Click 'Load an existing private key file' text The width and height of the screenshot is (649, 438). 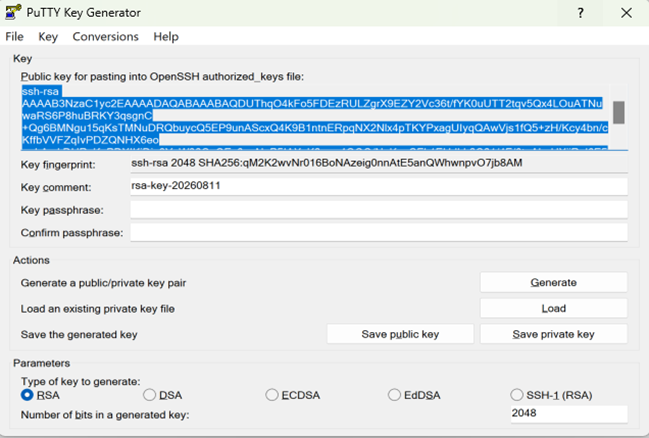point(98,309)
